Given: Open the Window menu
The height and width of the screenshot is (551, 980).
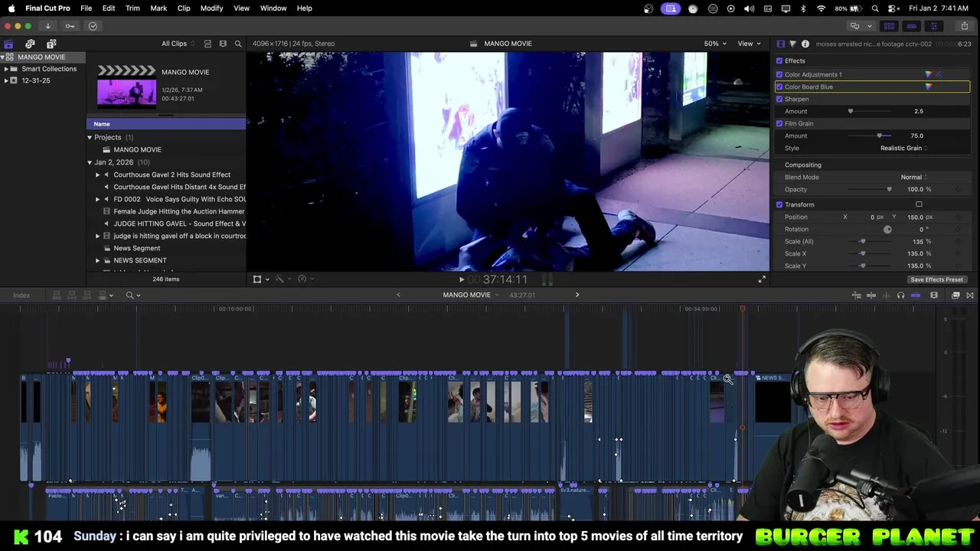Looking at the screenshot, I should (x=273, y=8).
